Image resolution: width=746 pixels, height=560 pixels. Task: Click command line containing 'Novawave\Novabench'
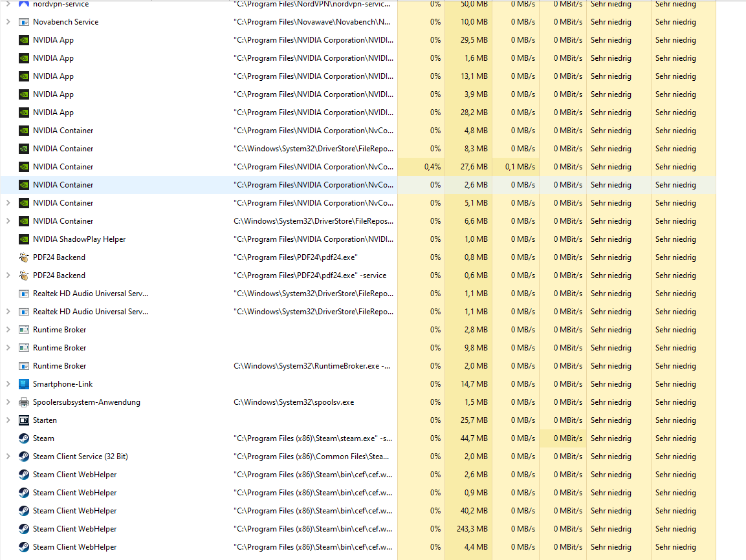pos(312,22)
